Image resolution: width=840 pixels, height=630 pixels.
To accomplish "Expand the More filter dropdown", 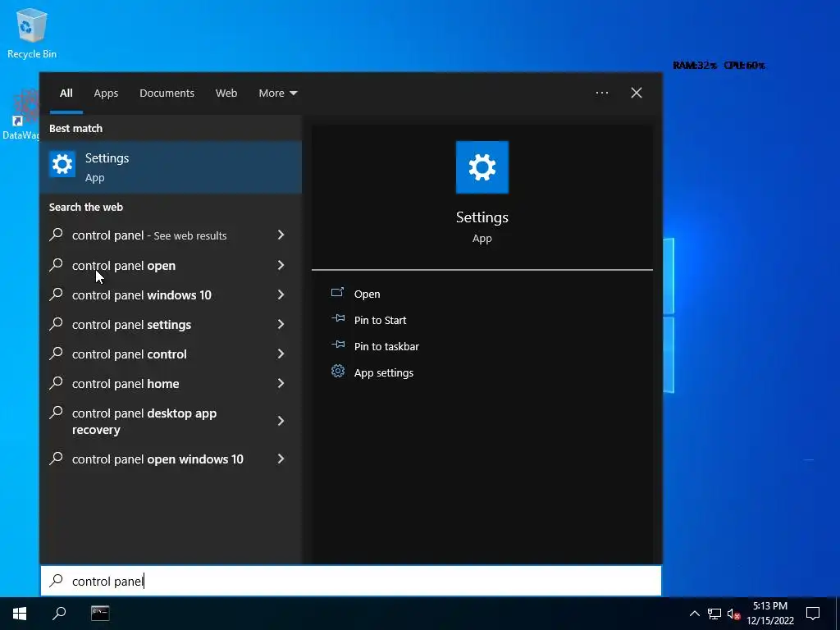I will 277,94.
